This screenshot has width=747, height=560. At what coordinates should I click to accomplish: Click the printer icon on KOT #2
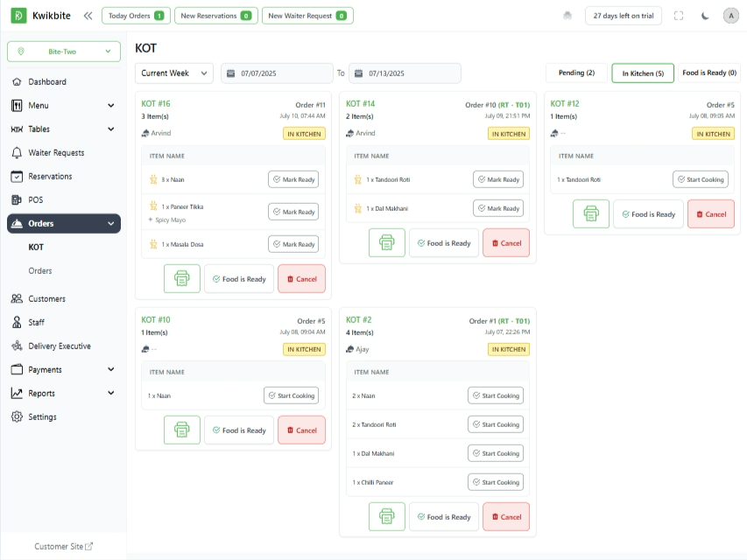pos(387,517)
